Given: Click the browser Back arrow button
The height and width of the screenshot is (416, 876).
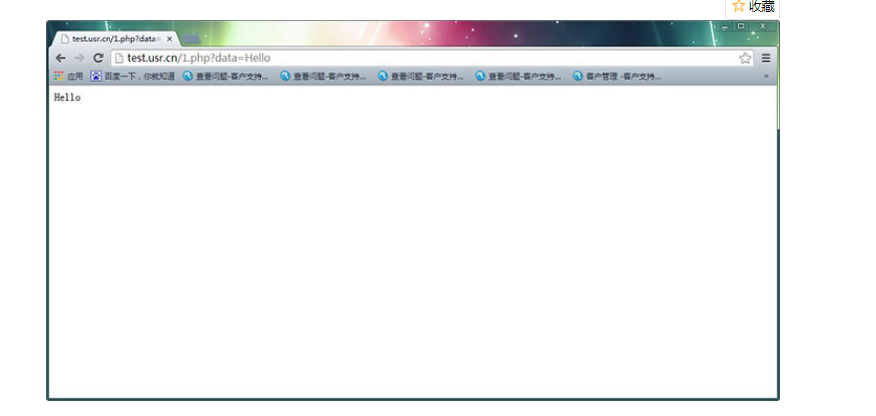Looking at the screenshot, I should tap(61, 58).
